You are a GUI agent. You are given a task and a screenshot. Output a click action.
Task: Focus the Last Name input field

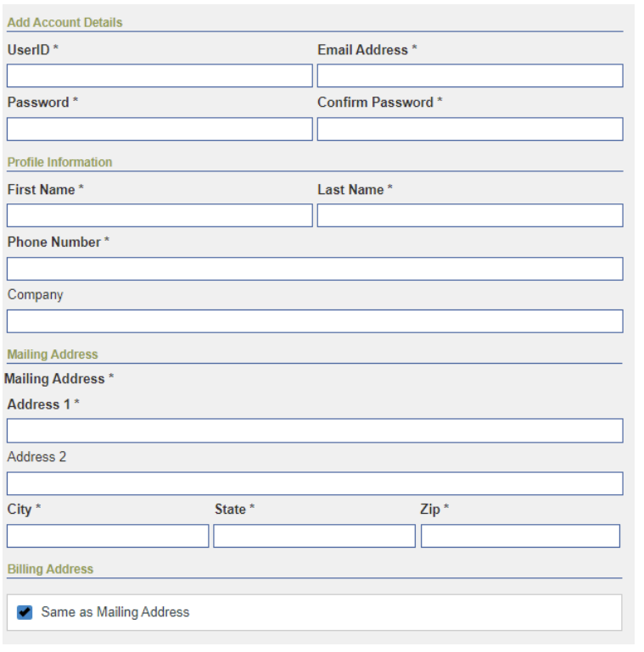(470, 215)
